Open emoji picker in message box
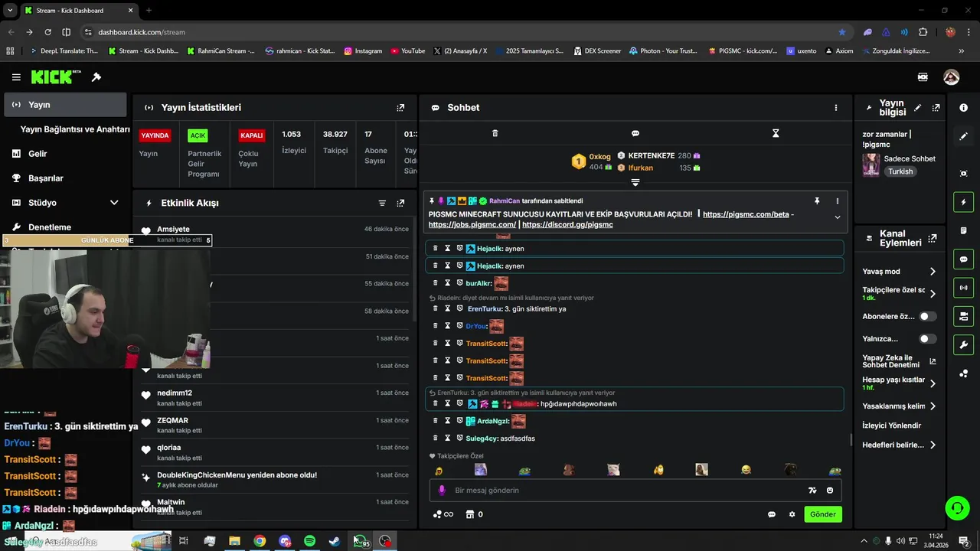This screenshot has height=551, width=980. click(x=830, y=491)
